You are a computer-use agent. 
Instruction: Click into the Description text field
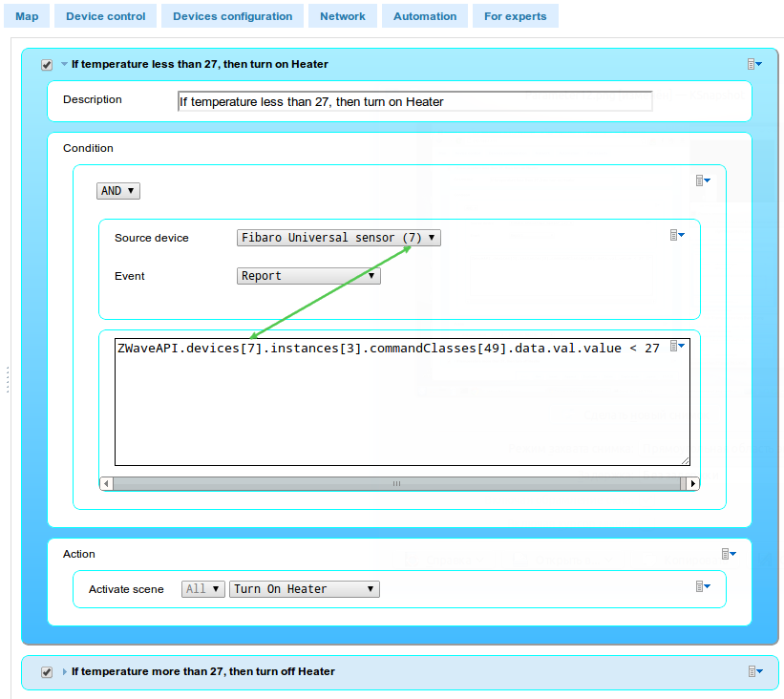[x=414, y=101]
